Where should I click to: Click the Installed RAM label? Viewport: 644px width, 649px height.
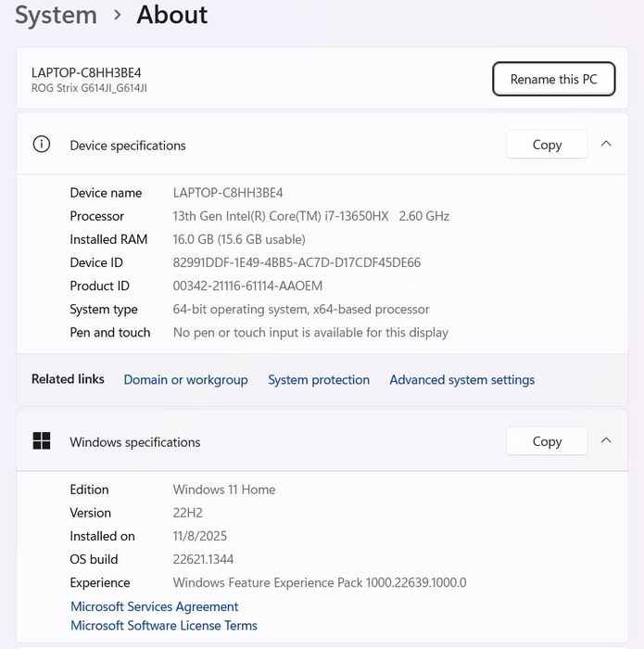108,239
